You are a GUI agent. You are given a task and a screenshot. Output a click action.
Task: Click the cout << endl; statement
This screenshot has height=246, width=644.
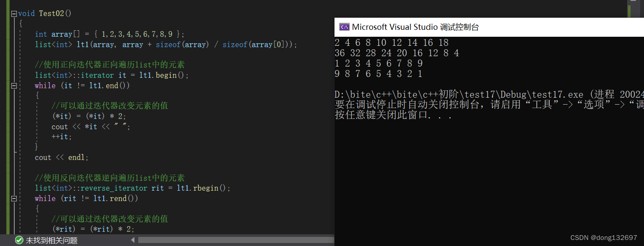tap(61, 157)
